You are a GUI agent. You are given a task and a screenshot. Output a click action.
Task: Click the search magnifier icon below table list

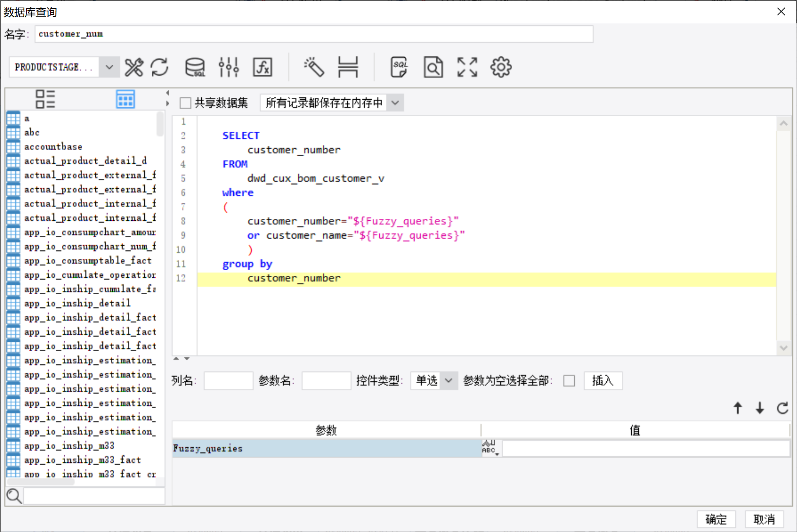[14, 496]
